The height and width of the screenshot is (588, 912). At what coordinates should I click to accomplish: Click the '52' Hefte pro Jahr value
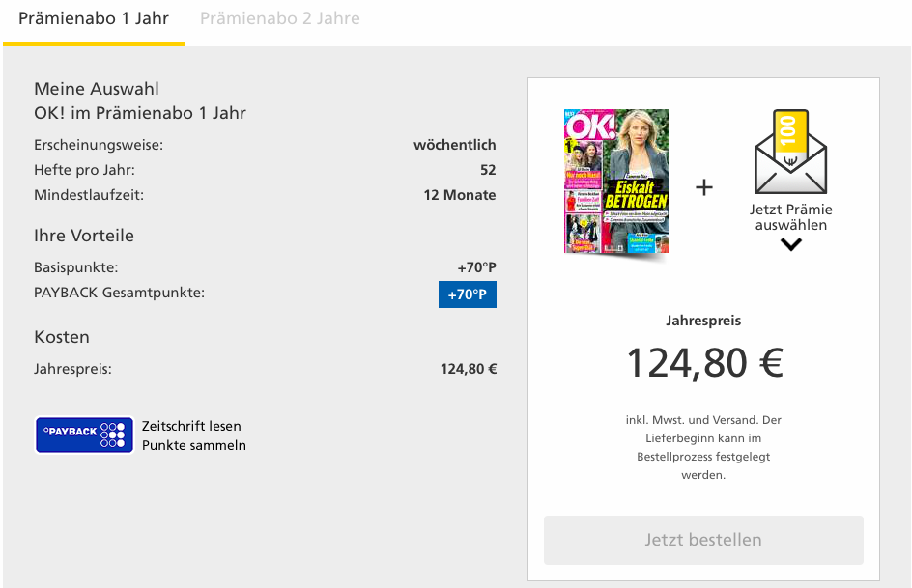pyautogui.click(x=487, y=170)
